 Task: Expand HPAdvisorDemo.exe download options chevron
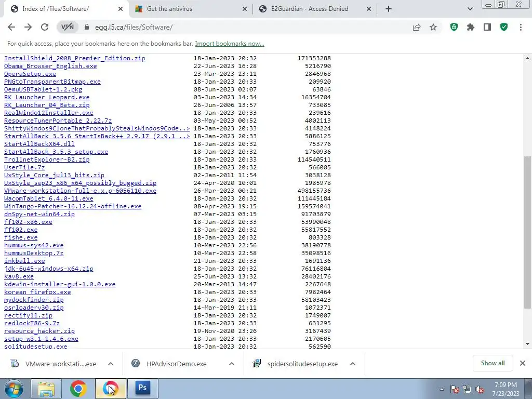[232, 364]
